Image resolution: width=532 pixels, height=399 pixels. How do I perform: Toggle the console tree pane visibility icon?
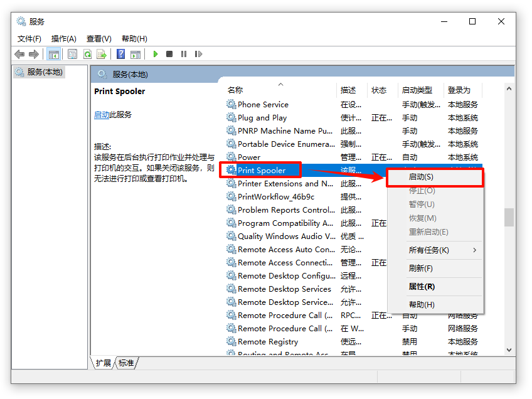pos(55,54)
